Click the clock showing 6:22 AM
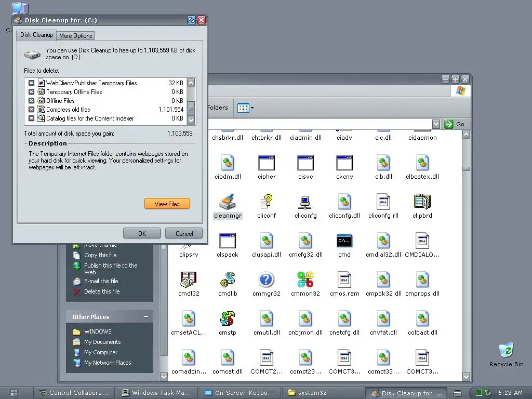 pyautogui.click(x=510, y=393)
